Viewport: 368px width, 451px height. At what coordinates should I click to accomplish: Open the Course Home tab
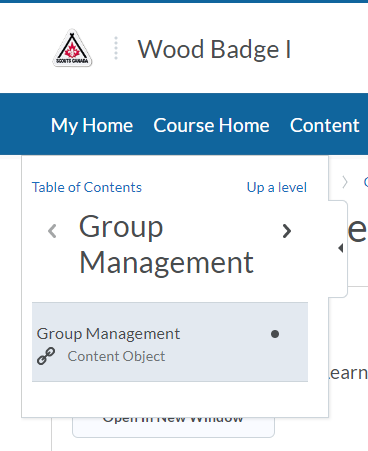pyautogui.click(x=211, y=125)
